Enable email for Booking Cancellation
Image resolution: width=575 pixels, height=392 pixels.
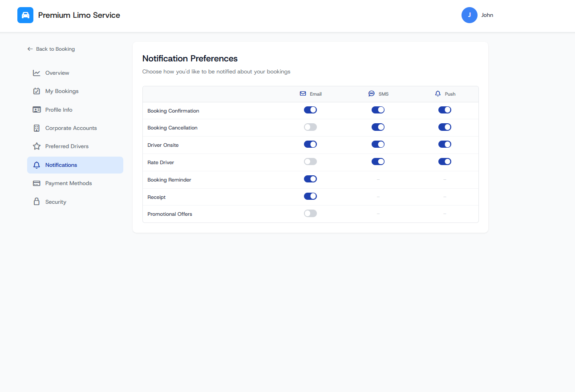[x=310, y=127]
